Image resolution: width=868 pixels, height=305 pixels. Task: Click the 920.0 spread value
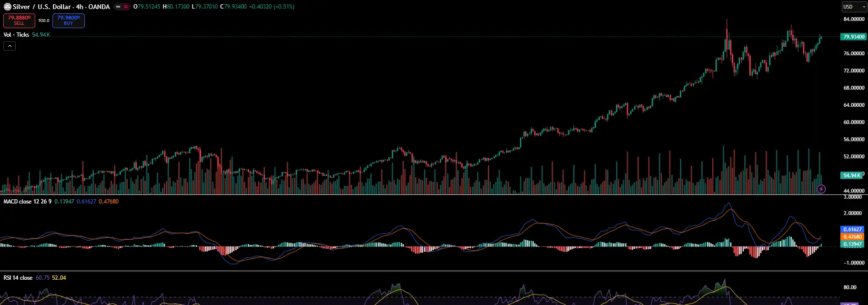[44, 20]
